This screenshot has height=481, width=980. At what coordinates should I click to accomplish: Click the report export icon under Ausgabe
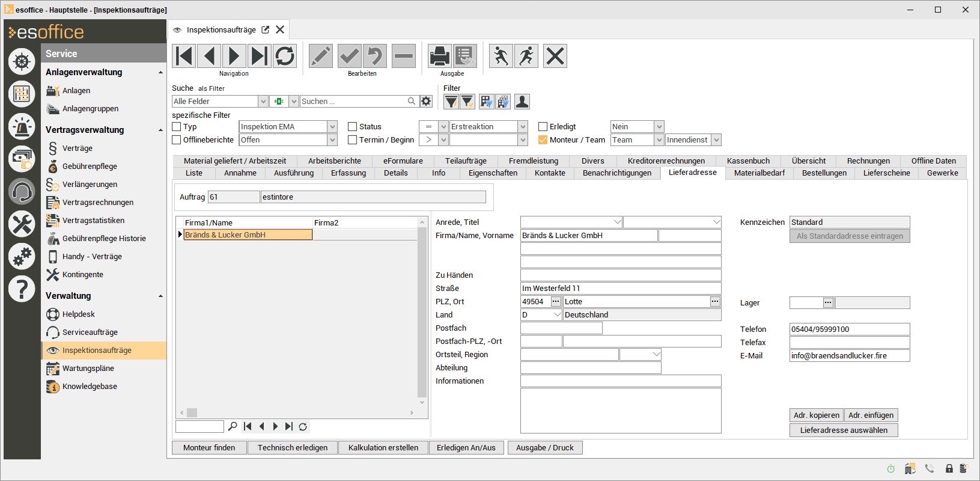coord(465,56)
